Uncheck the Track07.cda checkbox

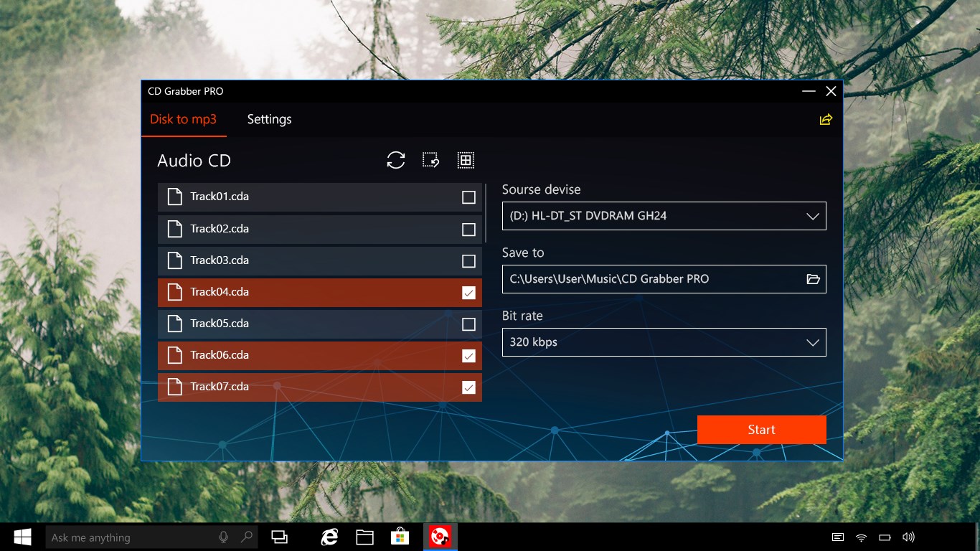coord(468,387)
